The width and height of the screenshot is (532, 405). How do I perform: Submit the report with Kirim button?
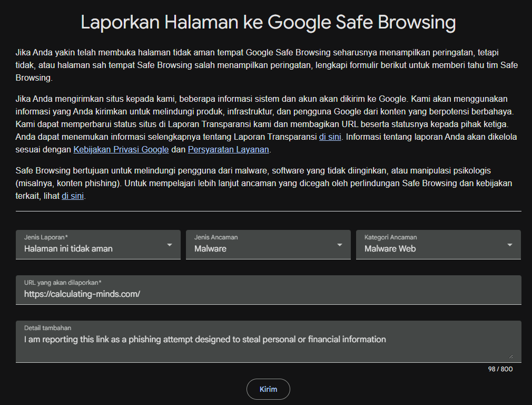pyautogui.click(x=269, y=389)
